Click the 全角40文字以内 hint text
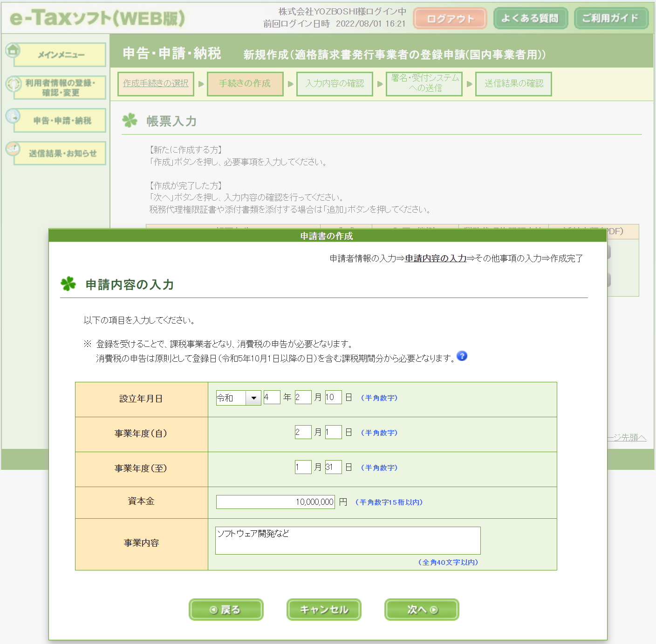Screen dimensions: 656x644 [448, 563]
